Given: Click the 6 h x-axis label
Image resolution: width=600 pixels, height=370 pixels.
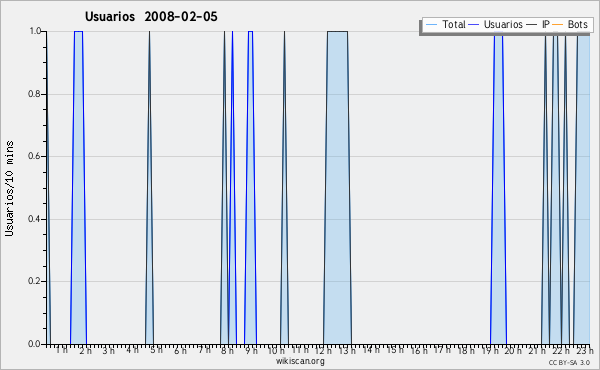Looking at the screenshot, I should (x=180, y=350).
